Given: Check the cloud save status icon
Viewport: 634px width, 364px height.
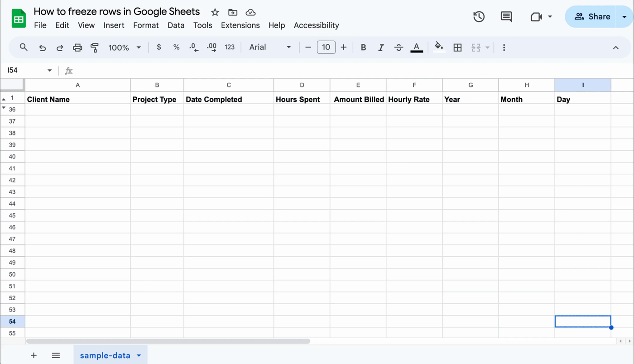Looking at the screenshot, I should click(250, 12).
